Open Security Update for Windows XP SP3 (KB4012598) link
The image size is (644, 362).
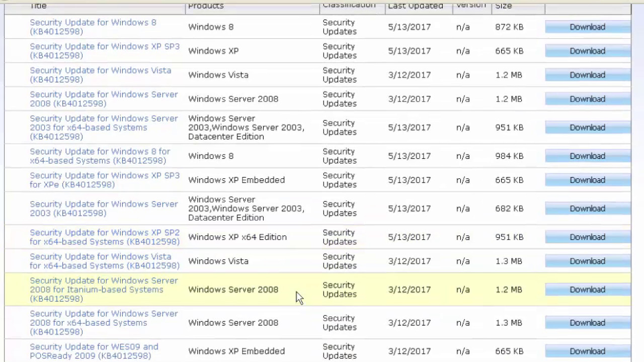coord(105,51)
